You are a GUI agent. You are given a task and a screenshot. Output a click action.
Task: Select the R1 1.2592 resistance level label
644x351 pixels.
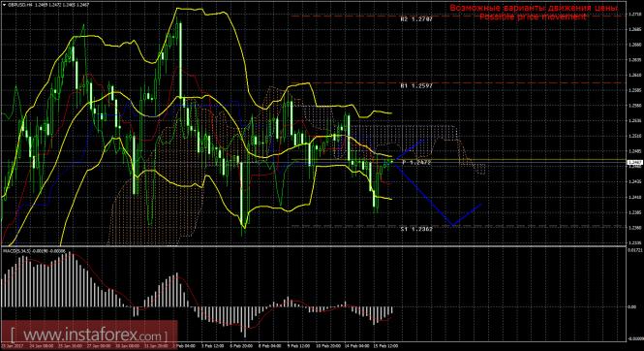416,86
